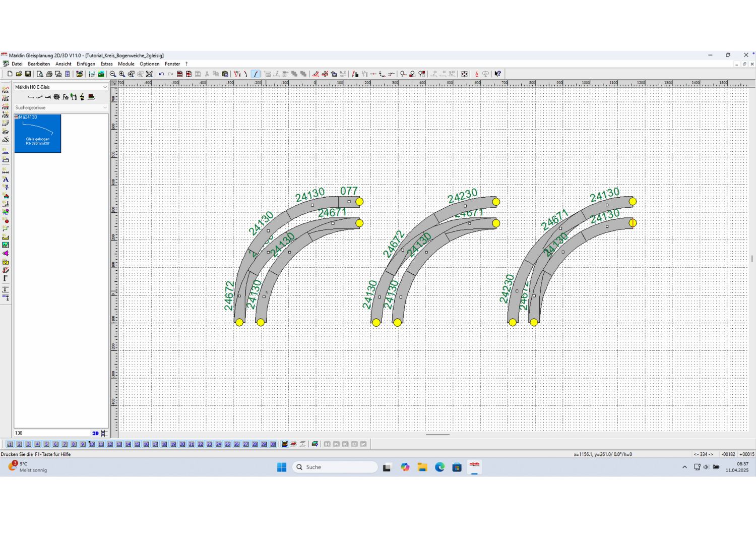Click the Save file icon
Image resolution: width=756 pixels, height=539 pixels.
tap(28, 74)
